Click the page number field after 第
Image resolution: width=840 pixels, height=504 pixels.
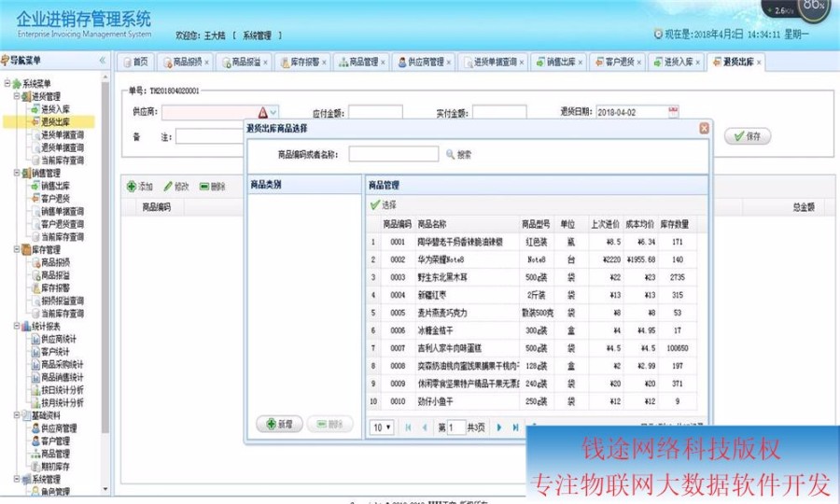[x=456, y=427]
